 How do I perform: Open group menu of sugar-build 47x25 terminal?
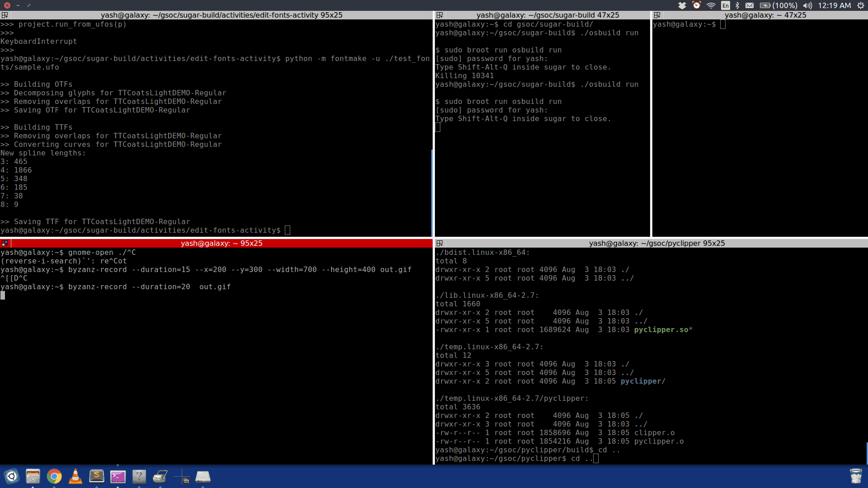click(x=439, y=15)
